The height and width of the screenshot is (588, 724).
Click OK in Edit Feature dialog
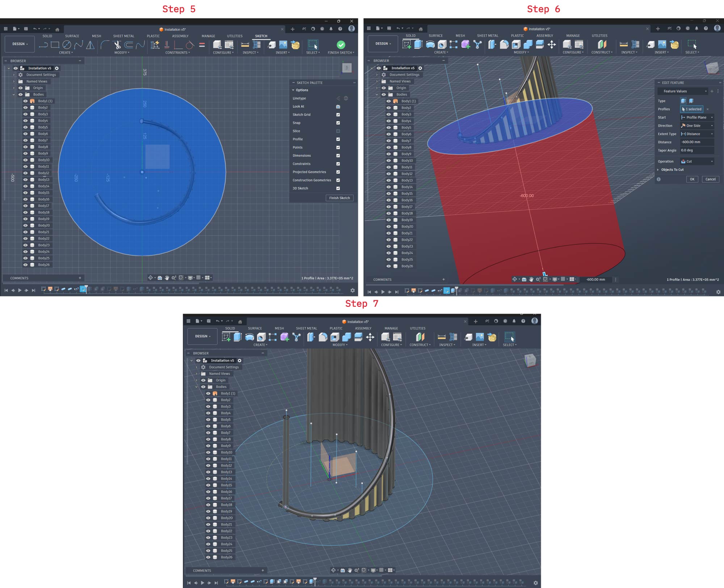tap(692, 179)
